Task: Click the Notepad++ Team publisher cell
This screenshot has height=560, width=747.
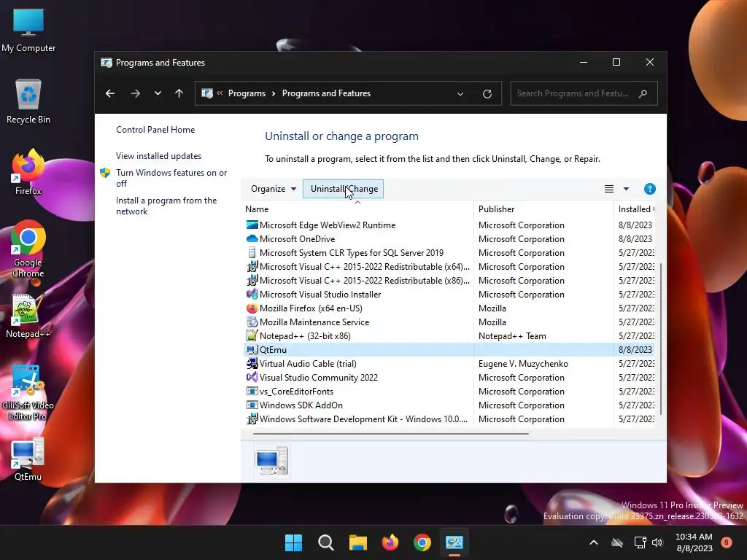Action: (512, 335)
